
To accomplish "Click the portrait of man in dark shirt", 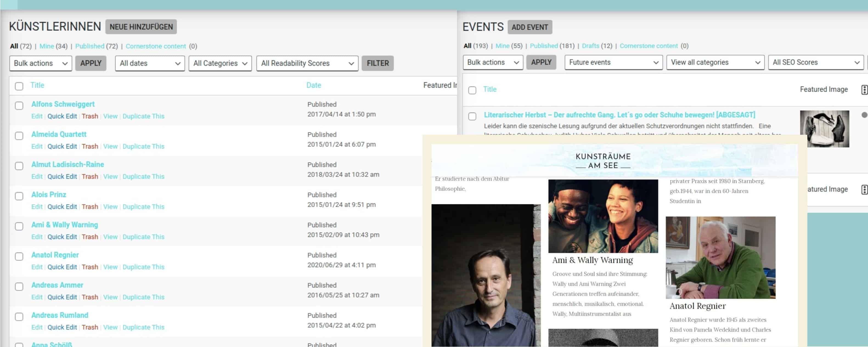I will 486,275.
